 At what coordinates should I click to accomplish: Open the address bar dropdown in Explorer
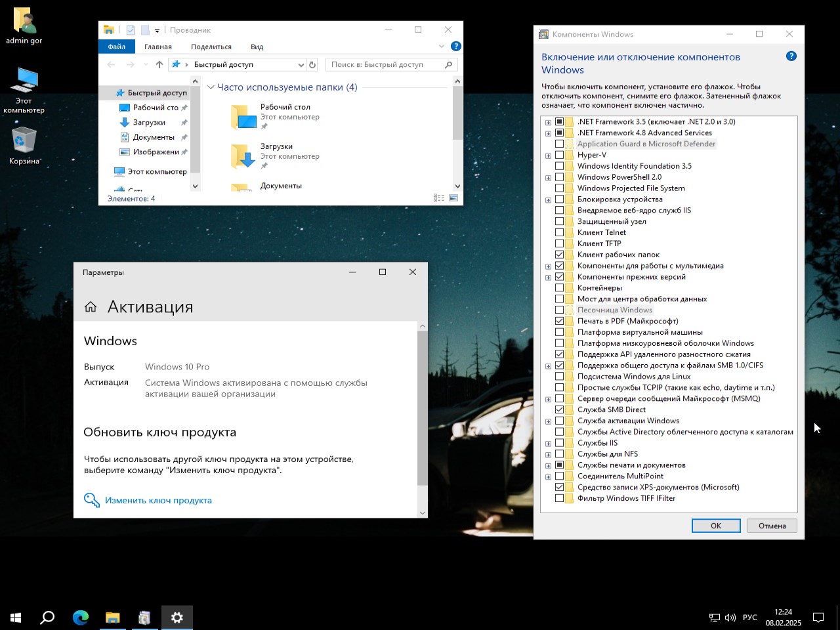click(301, 64)
